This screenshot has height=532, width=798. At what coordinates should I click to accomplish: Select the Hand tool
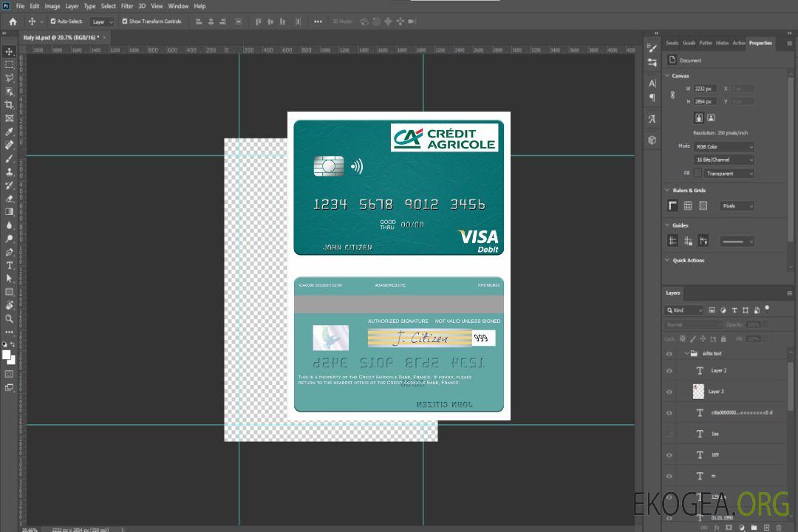[9, 305]
